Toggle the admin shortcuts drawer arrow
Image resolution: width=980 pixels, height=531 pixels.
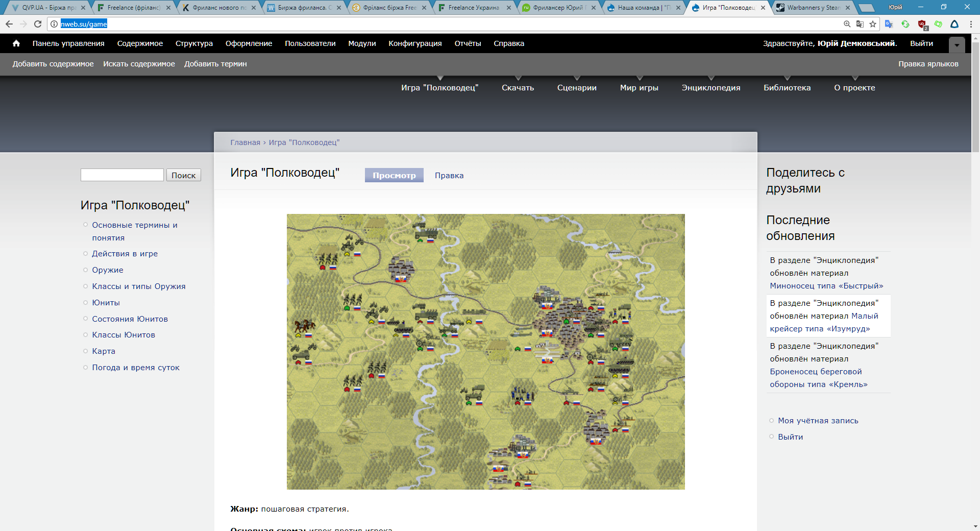click(x=957, y=44)
